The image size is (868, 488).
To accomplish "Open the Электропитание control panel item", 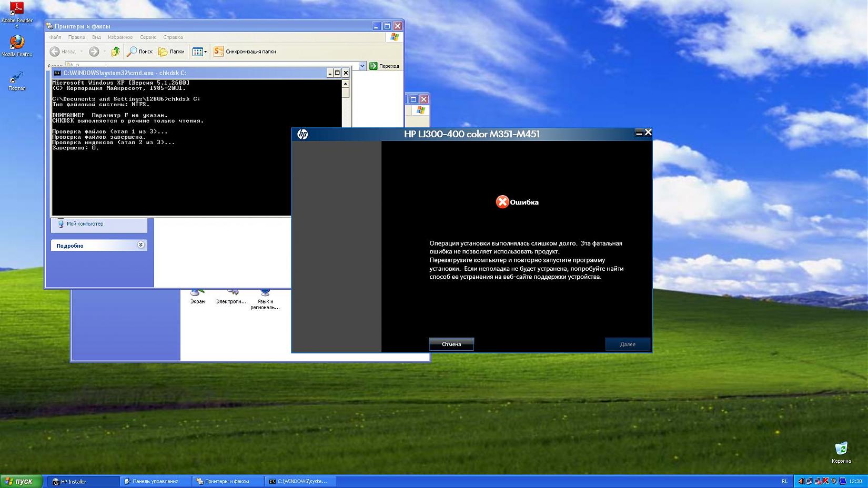I will (x=231, y=297).
